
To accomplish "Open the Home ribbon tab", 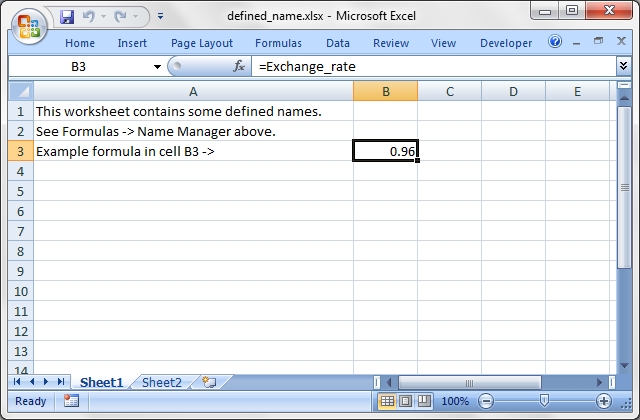I will pyautogui.click(x=80, y=43).
